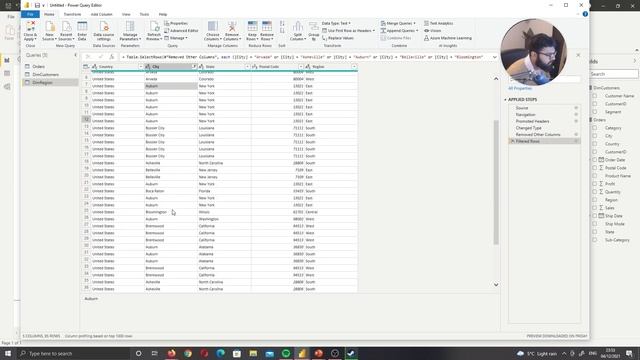This screenshot has width=640, height=360.
Task: Check the Country field checkbox
Action: point(595,144)
